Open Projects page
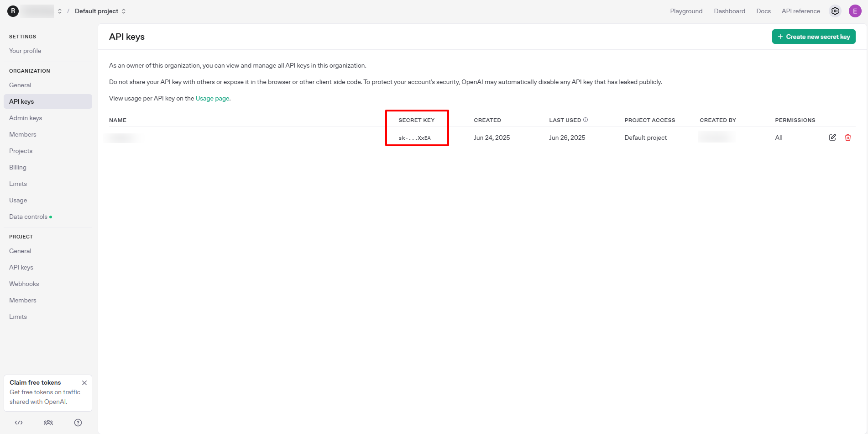The image size is (868, 434). pyautogui.click(x=48, y=151)
